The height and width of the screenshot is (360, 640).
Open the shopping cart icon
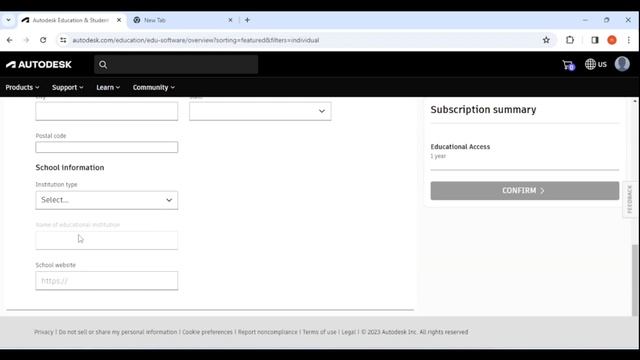568,65
